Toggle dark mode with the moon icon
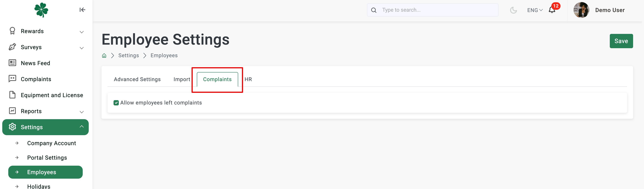The height and width of the screenshot is (189, 644). [513, 10]
